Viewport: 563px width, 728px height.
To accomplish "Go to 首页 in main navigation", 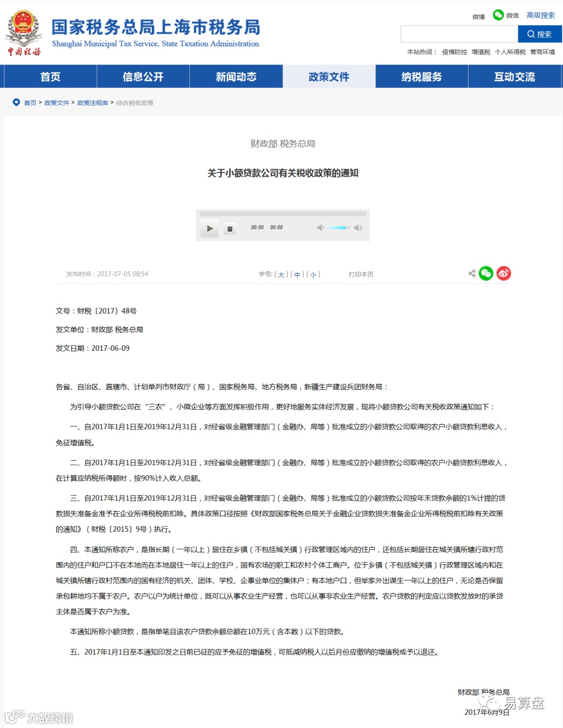I will [51, 77].
